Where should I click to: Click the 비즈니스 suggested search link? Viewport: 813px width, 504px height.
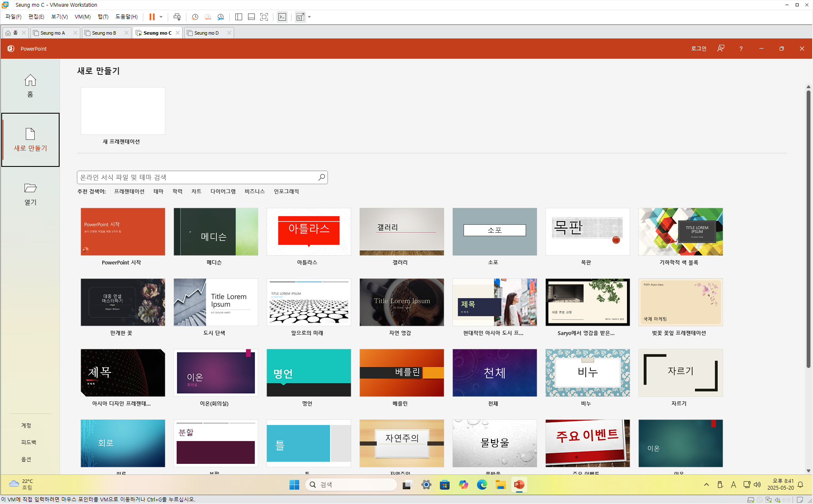(254, 191)
